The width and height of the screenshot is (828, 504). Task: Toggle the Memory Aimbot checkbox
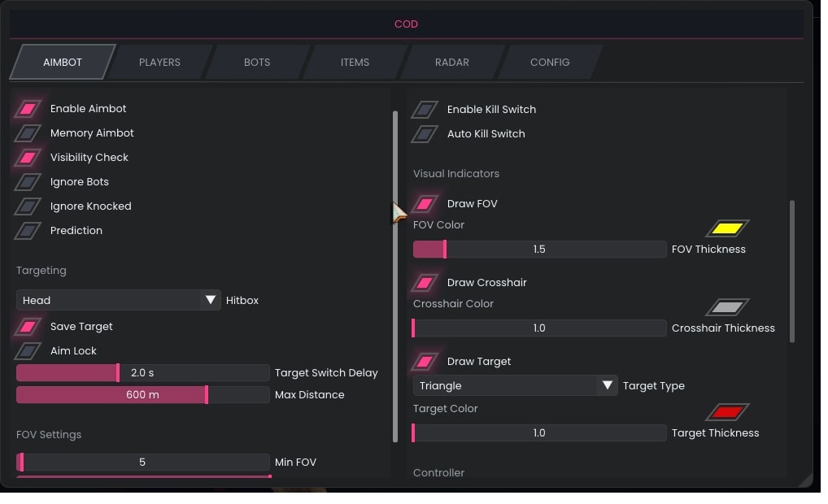click(x=28, y=133)
